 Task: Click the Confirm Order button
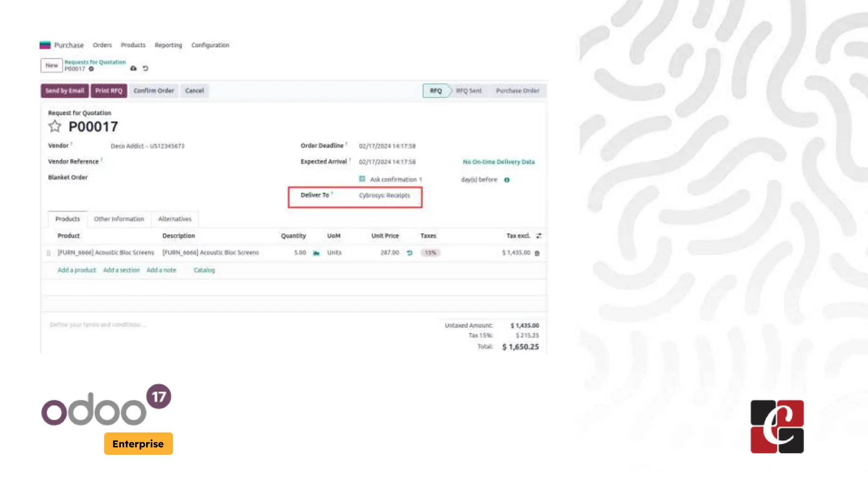pyautogui.click(x=153, y=91)
